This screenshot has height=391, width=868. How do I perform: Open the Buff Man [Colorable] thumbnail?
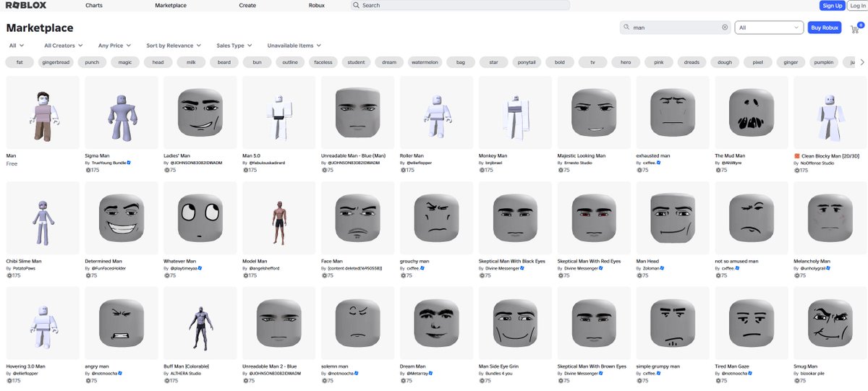(200, 323)
